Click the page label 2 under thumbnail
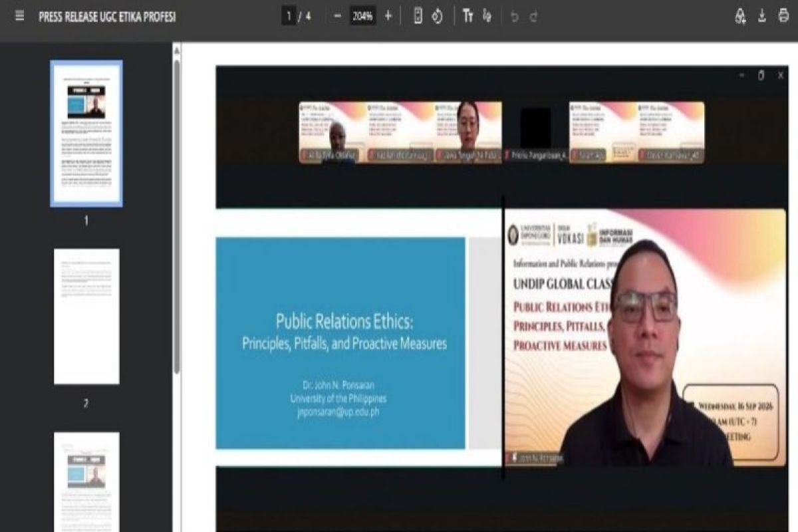The image size is (798, 532). point(86,403)
